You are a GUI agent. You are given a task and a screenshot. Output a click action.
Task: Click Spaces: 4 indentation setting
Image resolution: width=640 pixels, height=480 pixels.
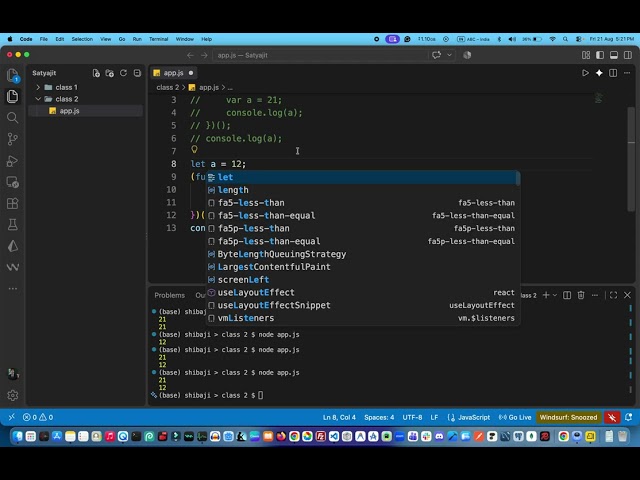click(379, 417)
